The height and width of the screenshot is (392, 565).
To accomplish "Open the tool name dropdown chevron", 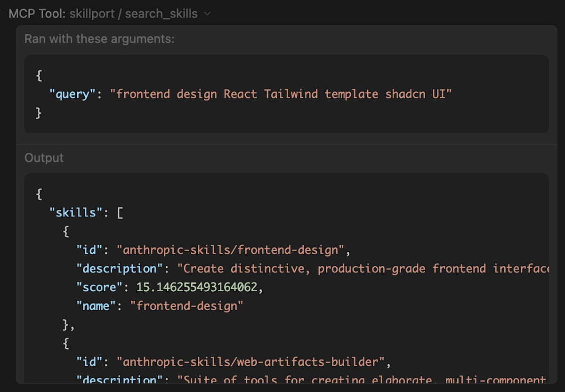I will [207, 14].
